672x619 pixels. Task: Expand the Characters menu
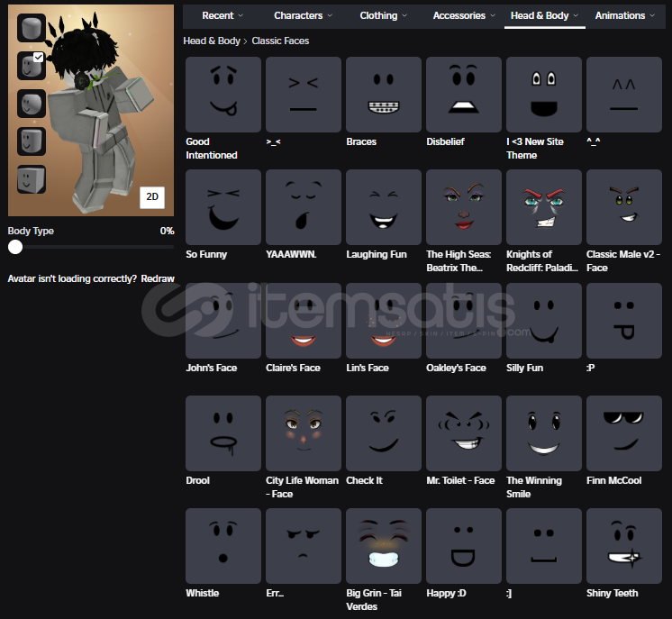pyautogui.click(x=303, y=16)
